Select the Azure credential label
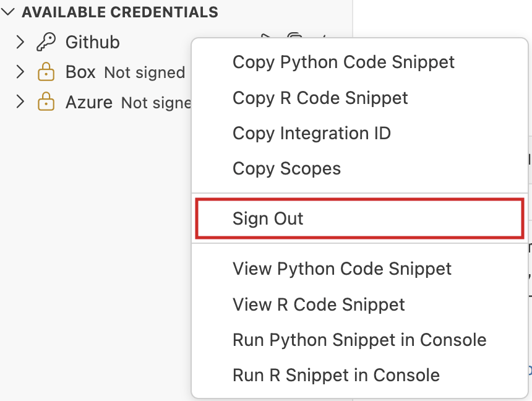 click(89, 102)
